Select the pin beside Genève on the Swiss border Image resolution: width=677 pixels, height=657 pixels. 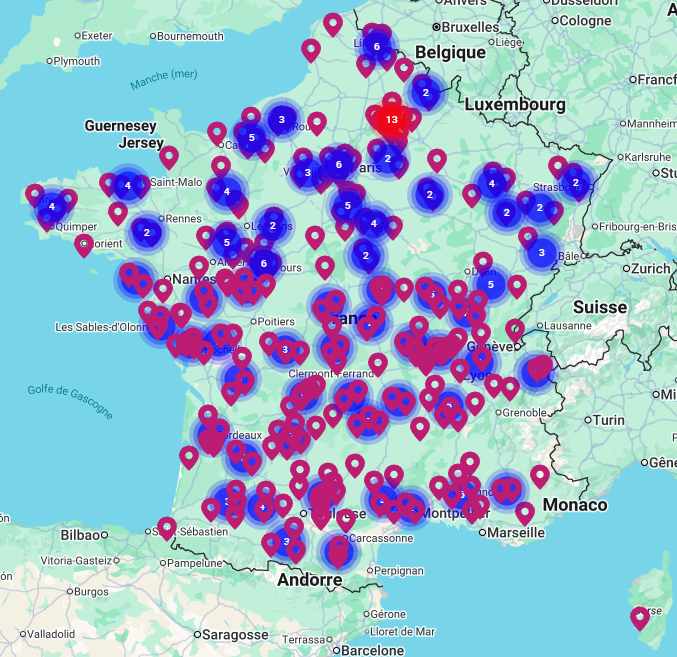coord(515,330)
